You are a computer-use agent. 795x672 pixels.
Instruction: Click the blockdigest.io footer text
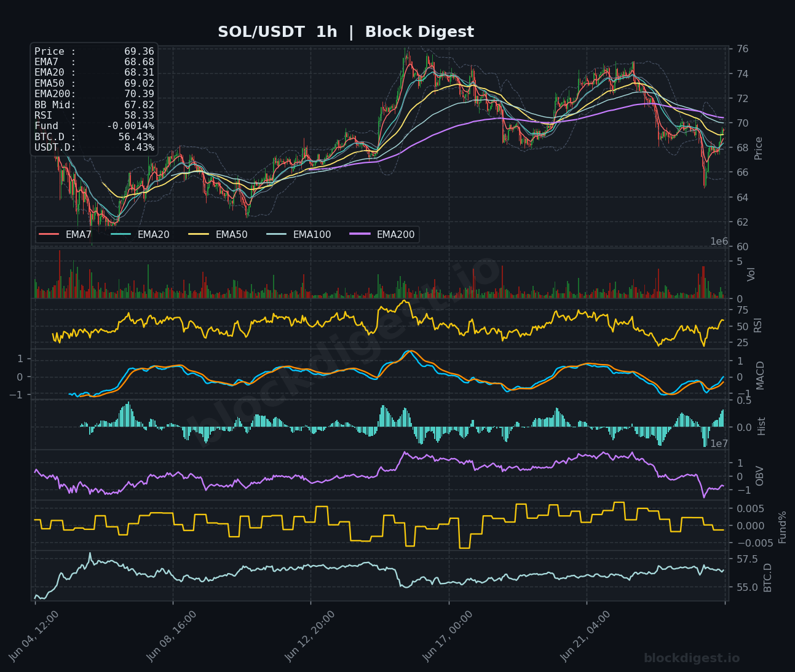click(692, 658)
